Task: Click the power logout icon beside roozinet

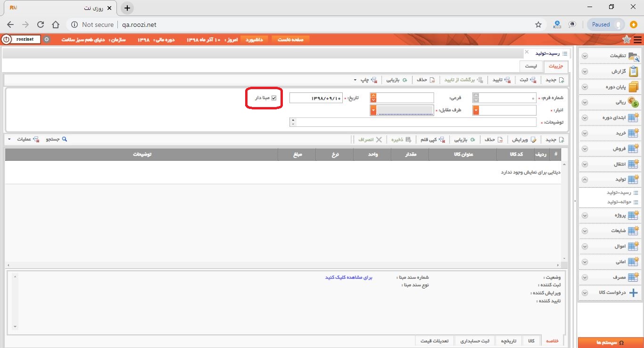Action: 6,40
